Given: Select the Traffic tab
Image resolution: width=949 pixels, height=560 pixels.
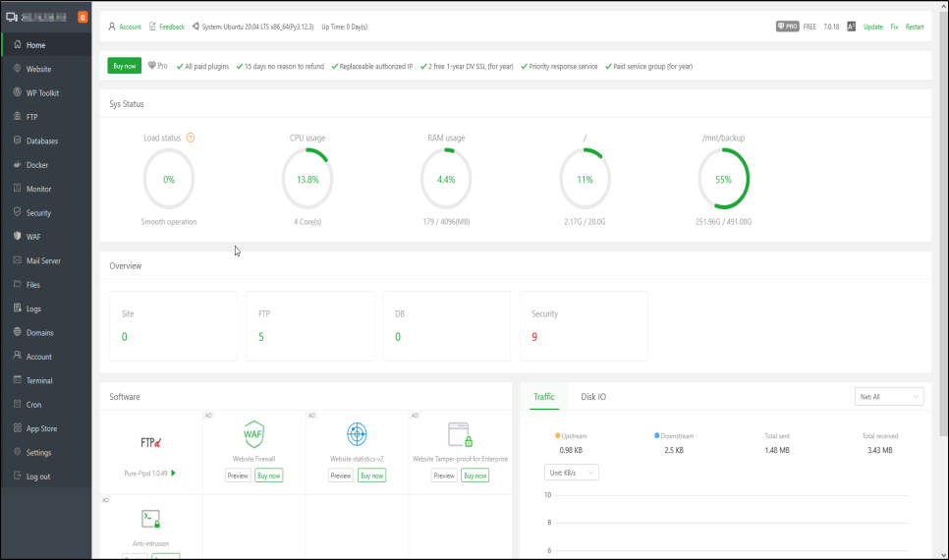Looking at the screenshot, I should click(543, 397).
